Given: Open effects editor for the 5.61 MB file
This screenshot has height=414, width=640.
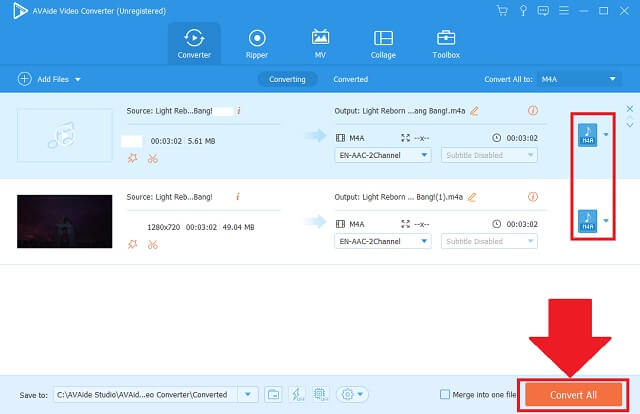Looking at the screenshot, I should (x=132, y=158).
